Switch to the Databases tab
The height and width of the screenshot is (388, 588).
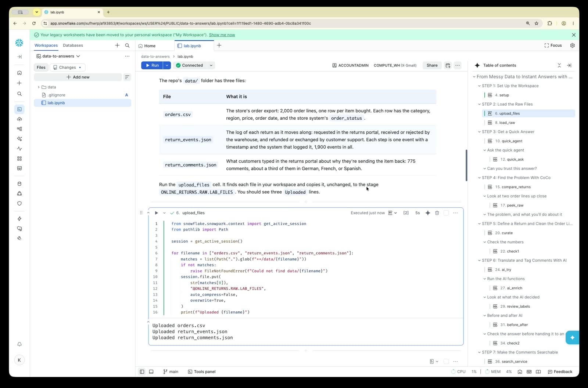73,46
